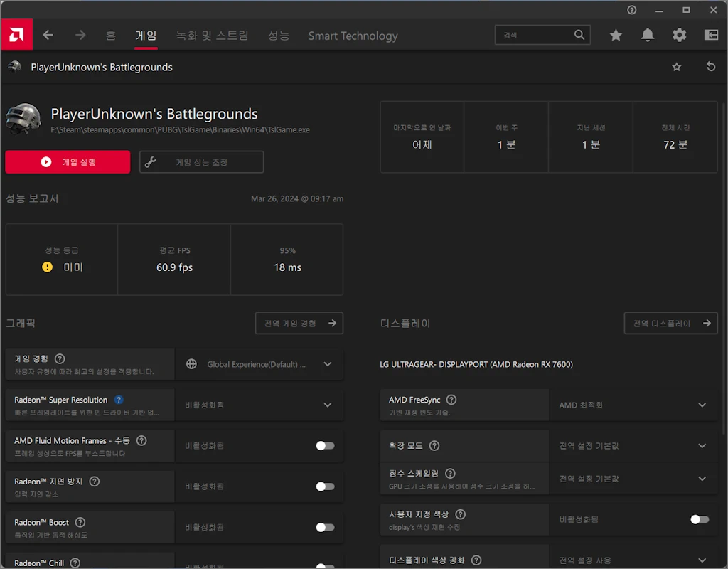Click the TslGame.exe file path
The height and width of the screenshot is (569, 728).
pyautogui.click(x=180, y=129)
